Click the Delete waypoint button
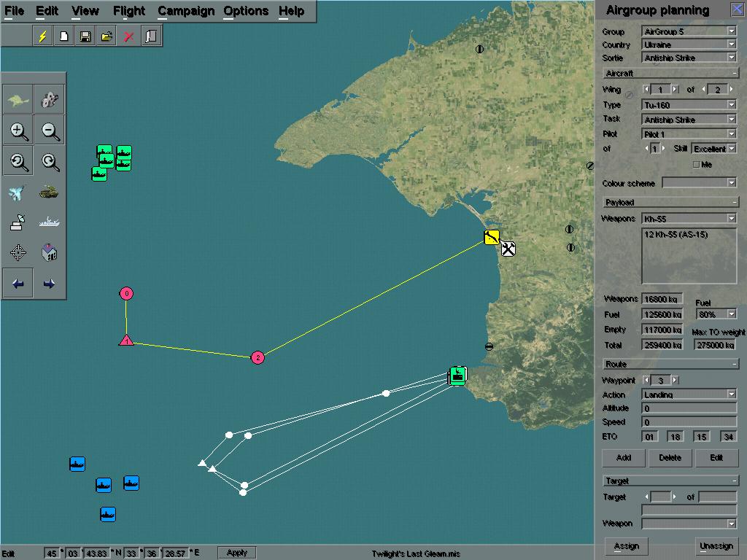 tap(670, 458)
